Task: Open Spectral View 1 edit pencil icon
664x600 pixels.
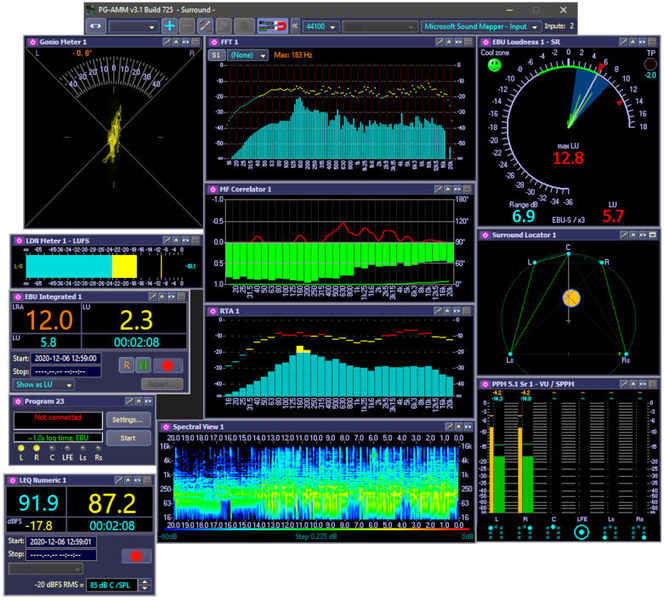Action: (449, 427)
